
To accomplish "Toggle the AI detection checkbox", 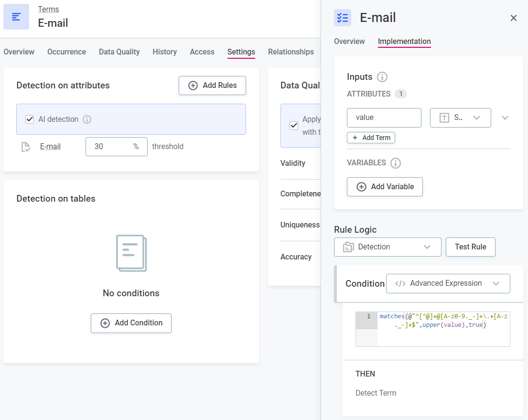I will (x=30, y=119).
